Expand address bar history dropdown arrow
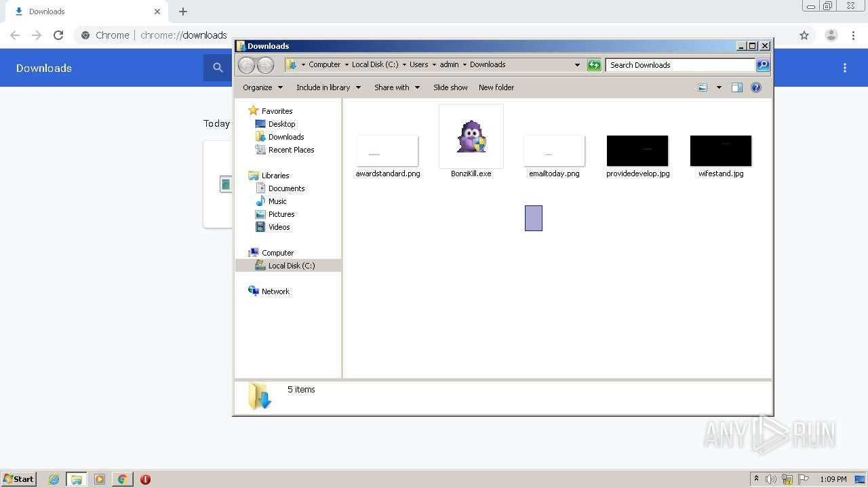868x488 pixels. 577,65
